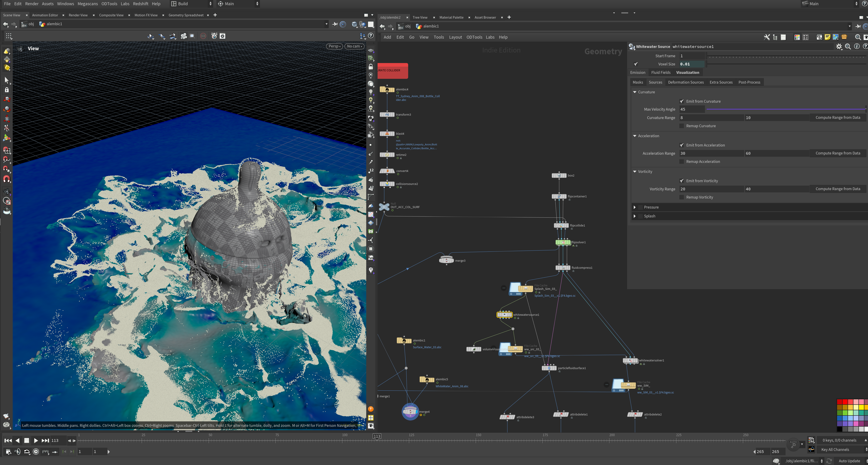
Task: Select the arrow Select tool in viewport sidebar
Action: point(6,80)
